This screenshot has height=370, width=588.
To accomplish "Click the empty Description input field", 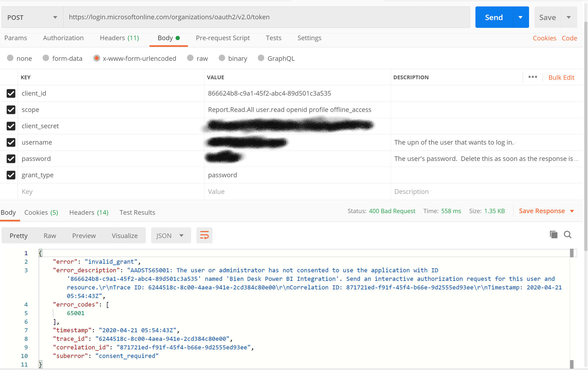I will pos(486,192).
